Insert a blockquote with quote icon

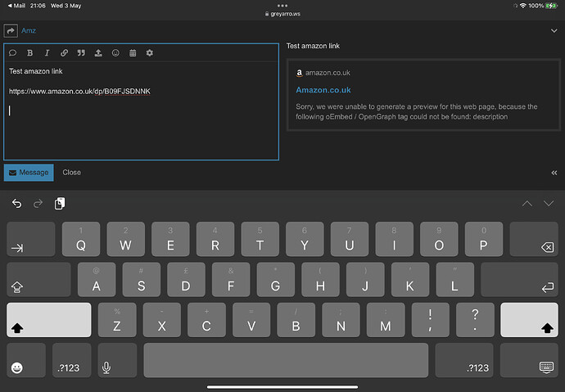(81, 53)
